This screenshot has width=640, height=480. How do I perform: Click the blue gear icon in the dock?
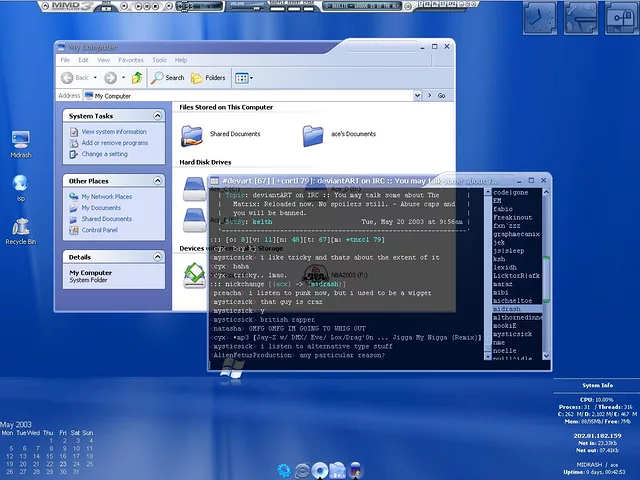click(284, 470)
